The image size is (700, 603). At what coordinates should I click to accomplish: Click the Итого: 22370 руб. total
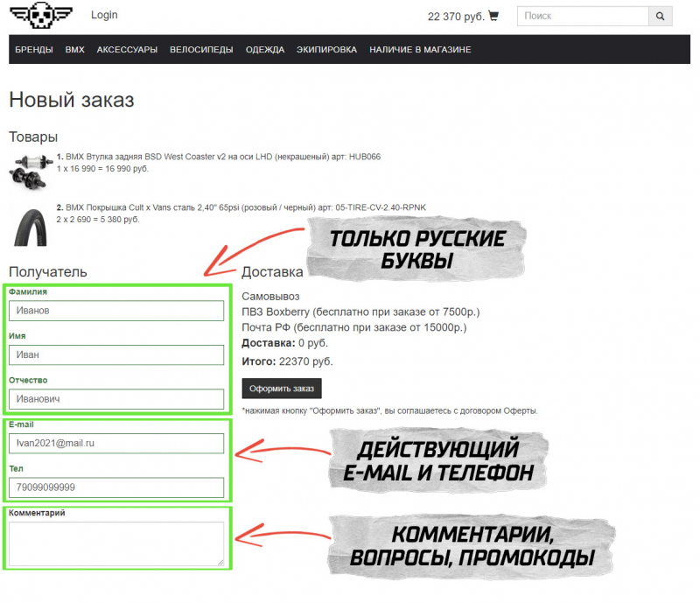coord(288,361)
